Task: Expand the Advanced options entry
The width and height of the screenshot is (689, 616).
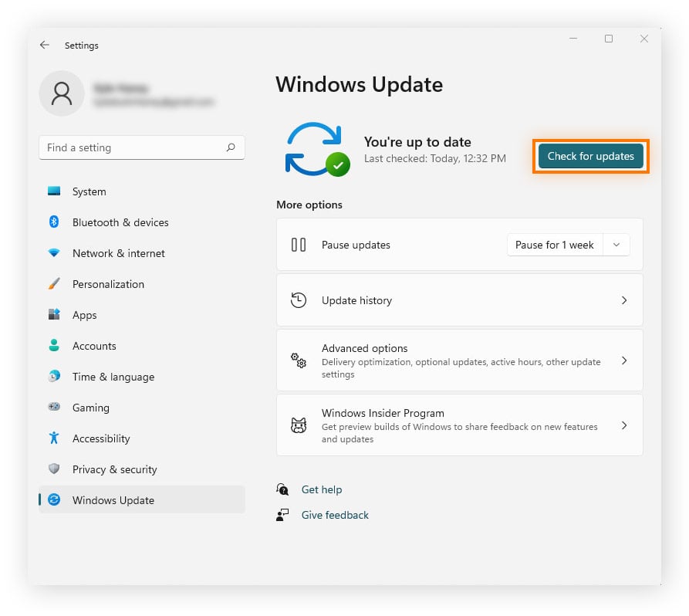Action: 624,360
